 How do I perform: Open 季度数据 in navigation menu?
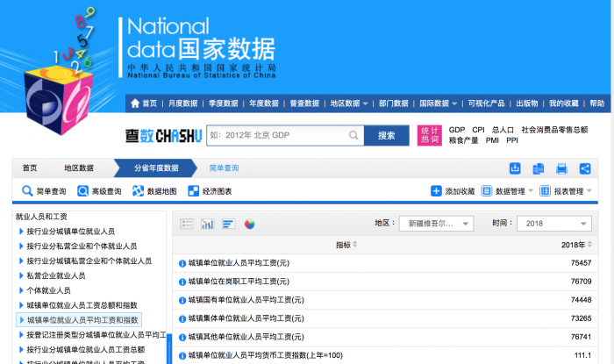pyautogui.click(x=224, y=103)
